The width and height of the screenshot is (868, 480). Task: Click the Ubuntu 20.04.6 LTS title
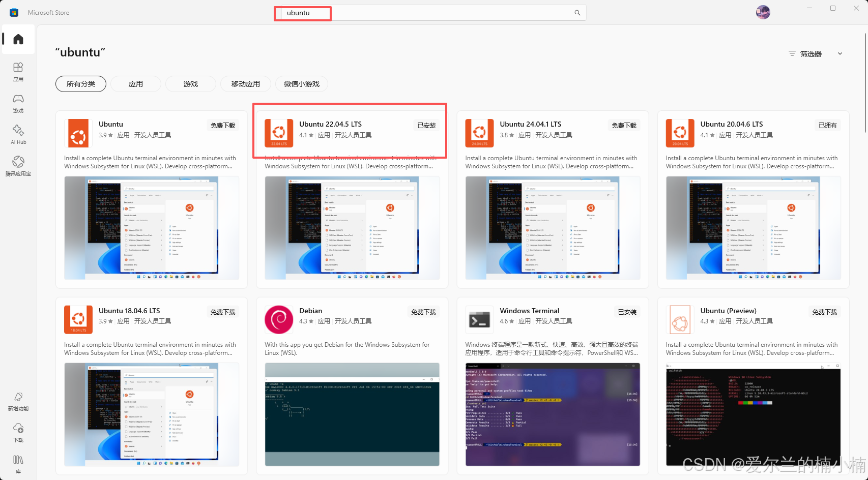coord(732,124)
